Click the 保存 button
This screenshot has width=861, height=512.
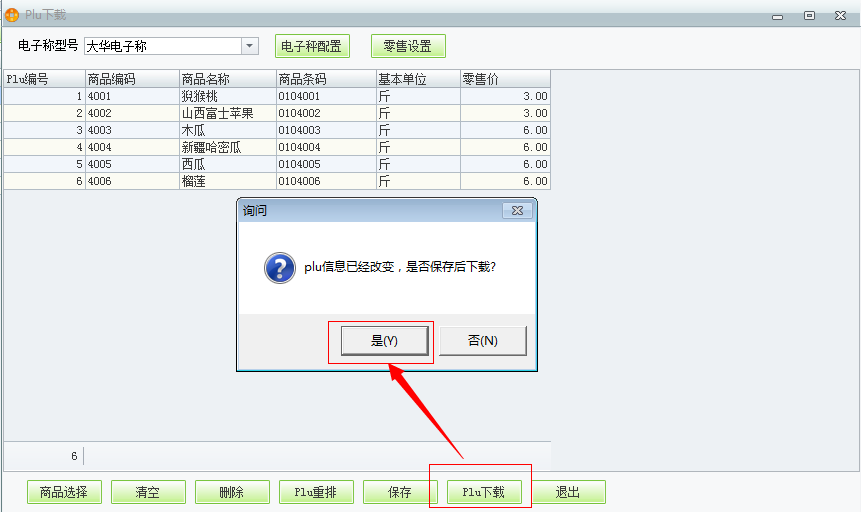(400, 492)
